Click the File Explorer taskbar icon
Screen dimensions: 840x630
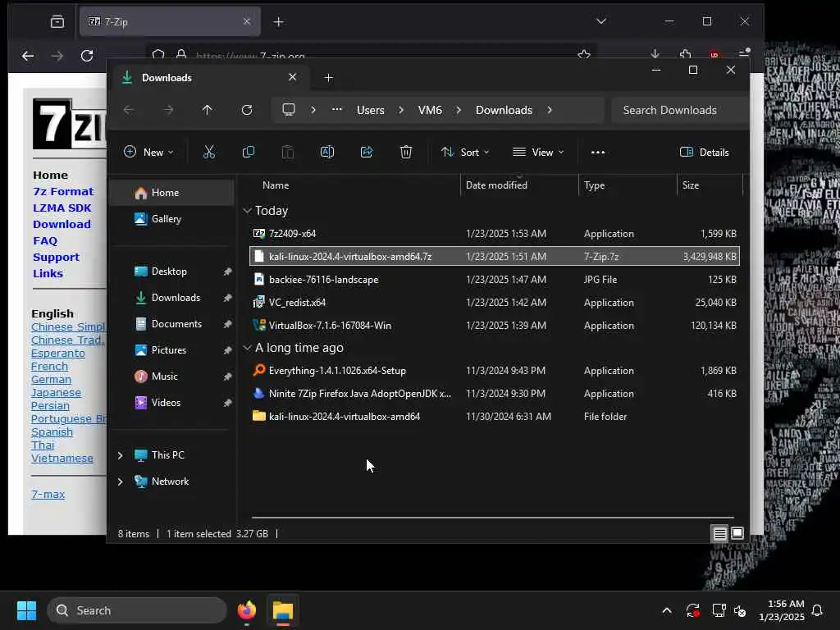point(283,610)
